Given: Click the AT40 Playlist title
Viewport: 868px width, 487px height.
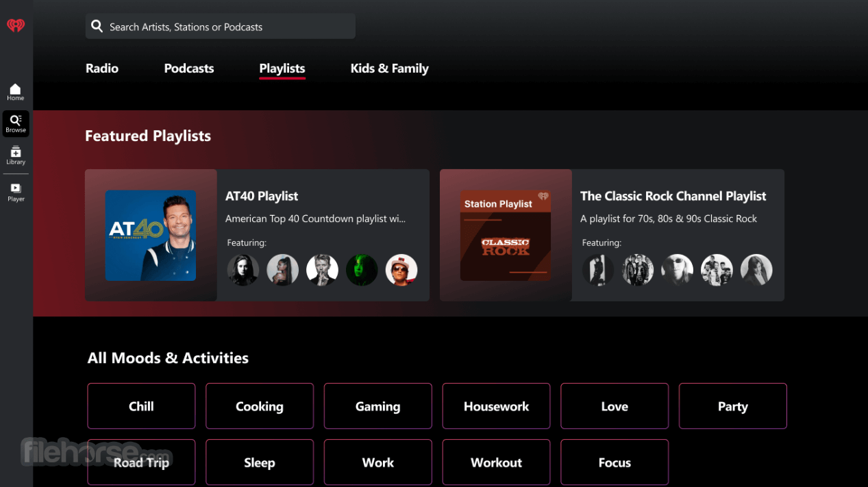Looking at the screenshot, I should click(262, 197).
